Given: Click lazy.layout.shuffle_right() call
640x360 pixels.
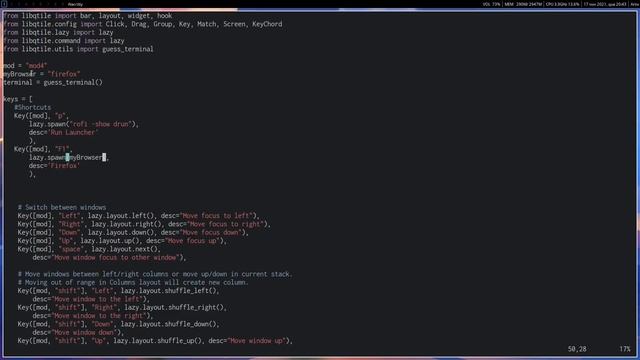Looking at the screenshot, I should click(173, 308).
